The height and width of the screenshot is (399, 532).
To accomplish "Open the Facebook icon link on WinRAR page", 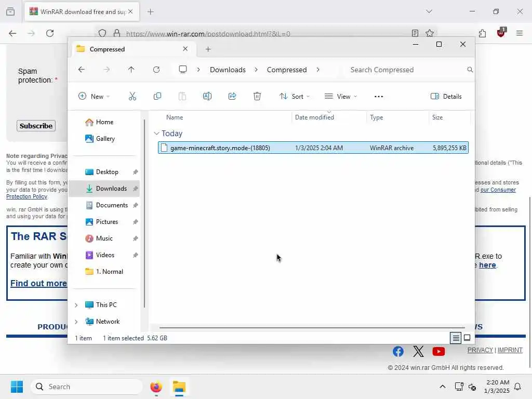I will point(398,352).
